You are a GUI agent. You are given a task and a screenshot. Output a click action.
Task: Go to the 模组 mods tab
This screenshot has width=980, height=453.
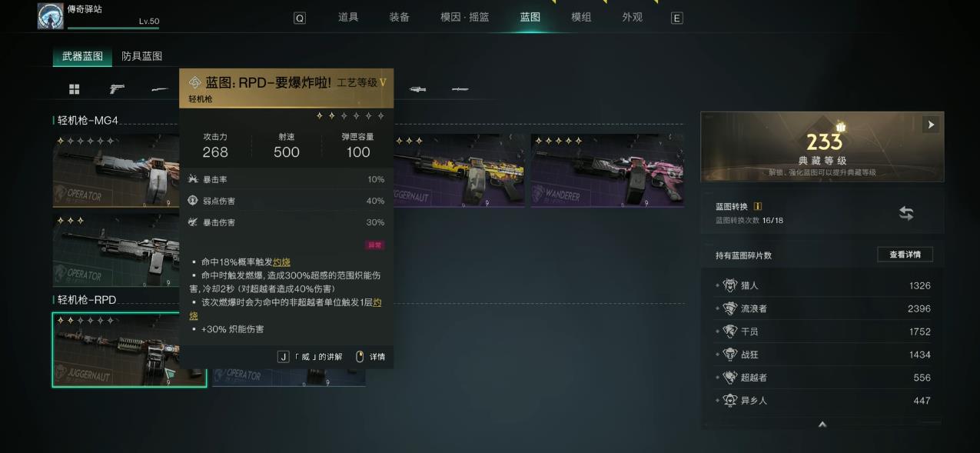[x=581, y=17]
